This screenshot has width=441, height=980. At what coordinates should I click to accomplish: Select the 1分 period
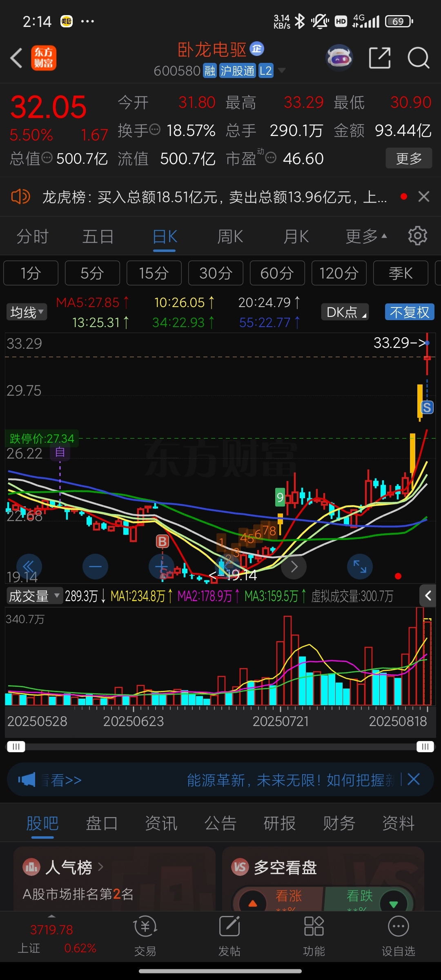pos(31,273)
